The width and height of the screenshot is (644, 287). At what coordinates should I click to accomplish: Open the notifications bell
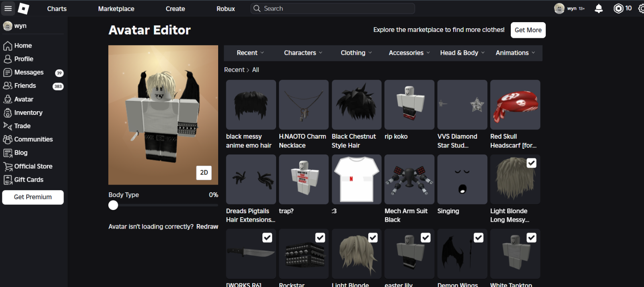point(599,8)
